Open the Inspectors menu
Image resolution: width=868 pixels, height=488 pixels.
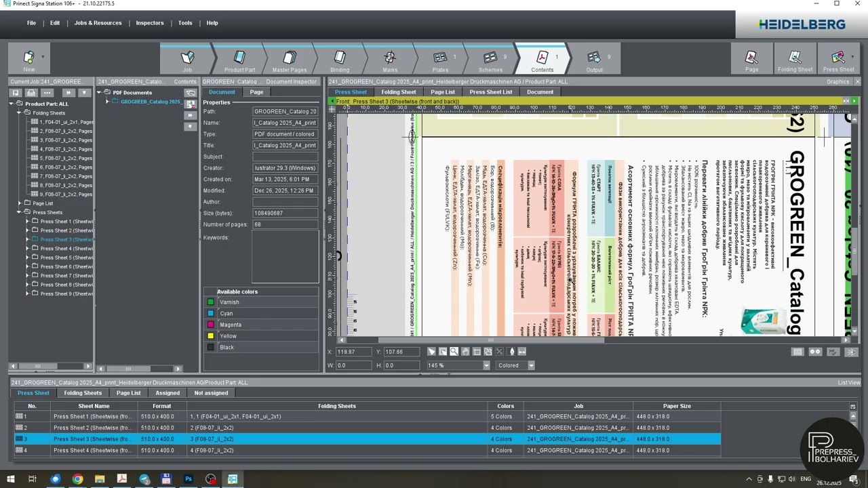pyautogui.click(x=150, y=23)
